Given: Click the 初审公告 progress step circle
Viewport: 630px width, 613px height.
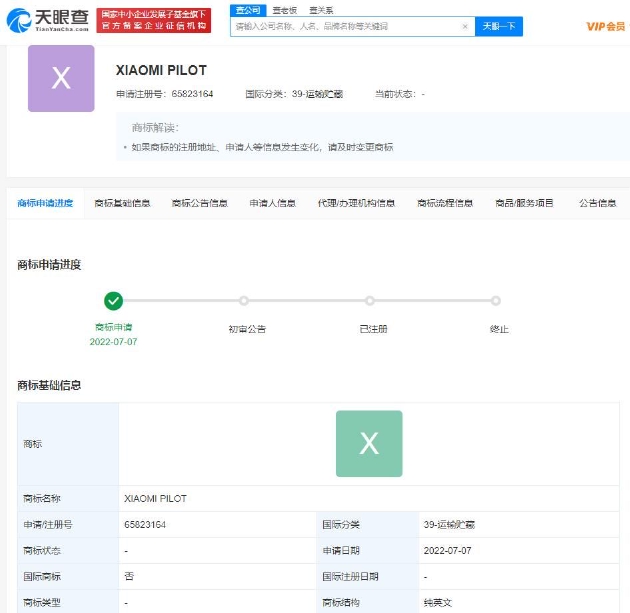Looking at the screenshot, I should pos(243,300).
